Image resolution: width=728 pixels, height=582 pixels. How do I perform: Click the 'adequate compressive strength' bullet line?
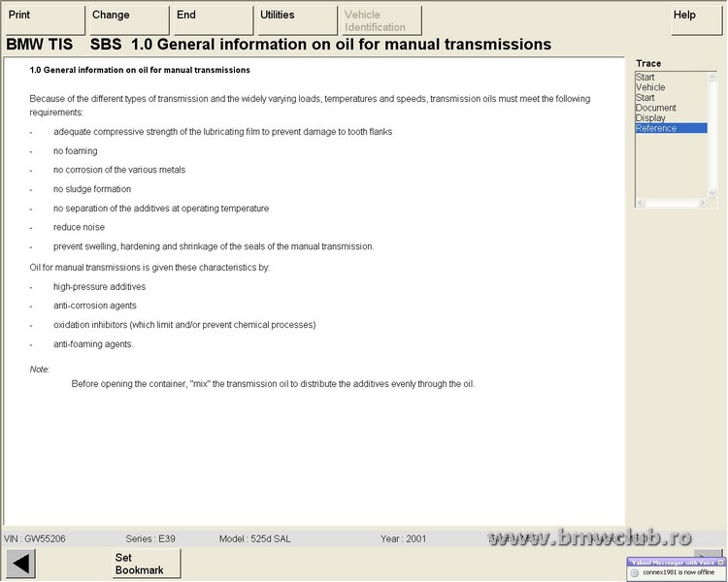223,132
